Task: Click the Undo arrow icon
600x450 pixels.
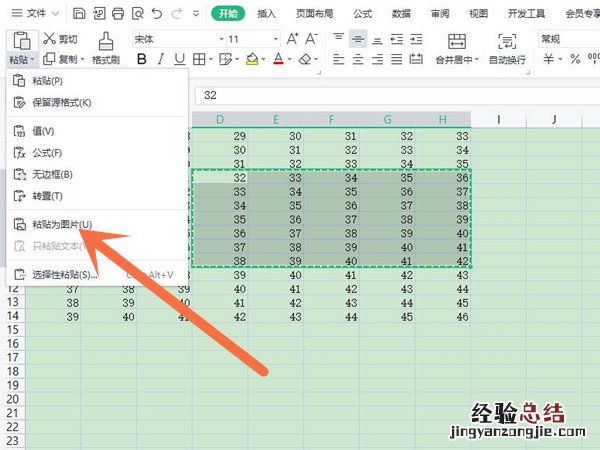Action: 156,14
